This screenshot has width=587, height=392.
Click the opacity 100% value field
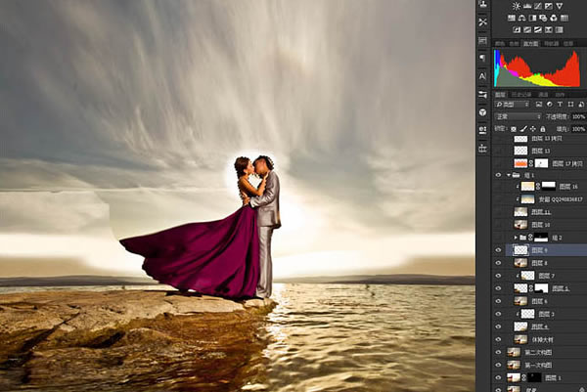click(579, 116)
